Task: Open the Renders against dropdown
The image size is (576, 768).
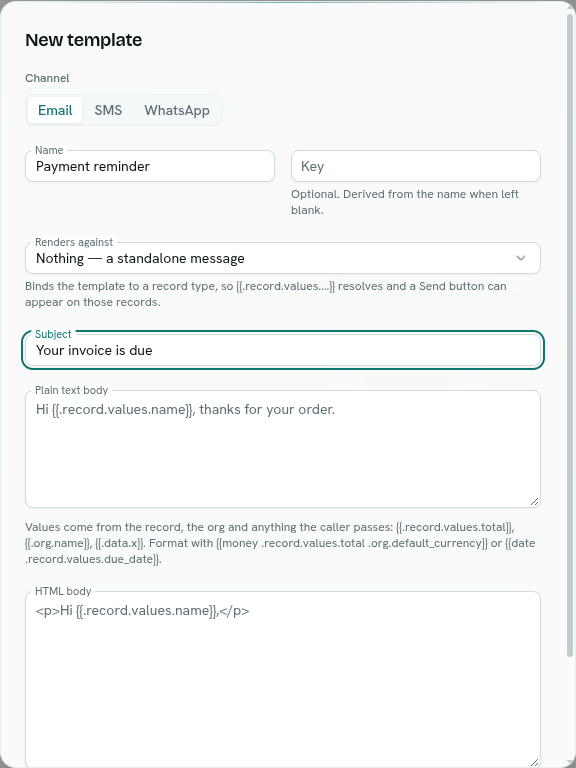Action: (x=283, y=258)
